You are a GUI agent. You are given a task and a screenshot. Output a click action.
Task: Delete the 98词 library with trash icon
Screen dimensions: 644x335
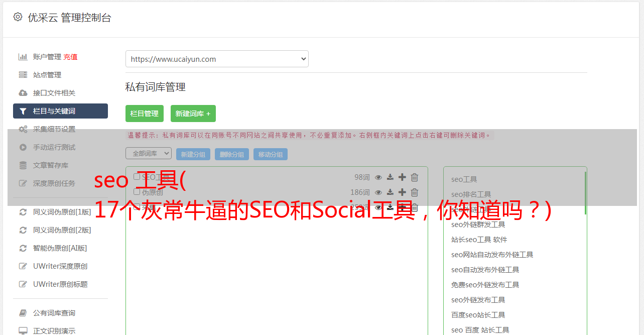point(415,177)
